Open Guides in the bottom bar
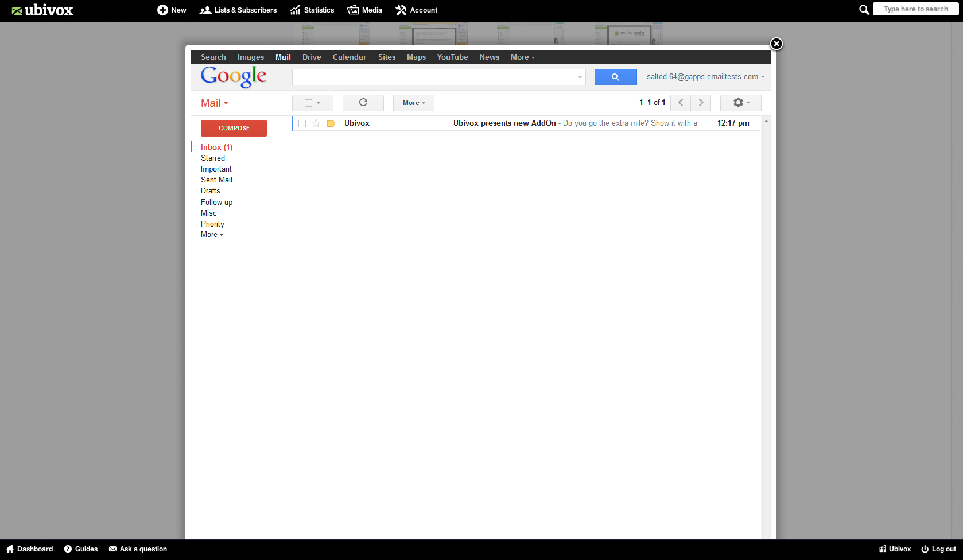Screen dimensions: 963x560 click(x=81, y=549)
